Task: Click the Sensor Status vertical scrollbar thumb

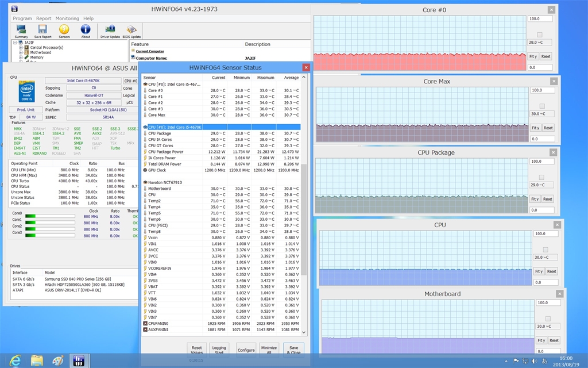Action: 304,218
